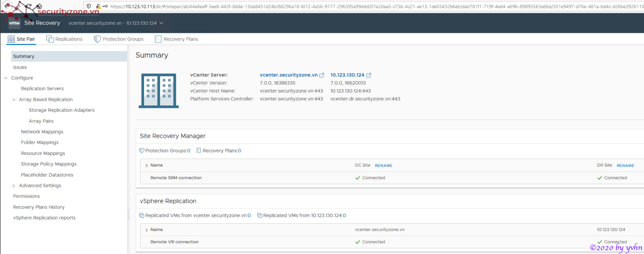Screen dimensions: 644x254
Task: Open the vcenter.securityzone.vn site dropdown
Action: pos(116,23)
